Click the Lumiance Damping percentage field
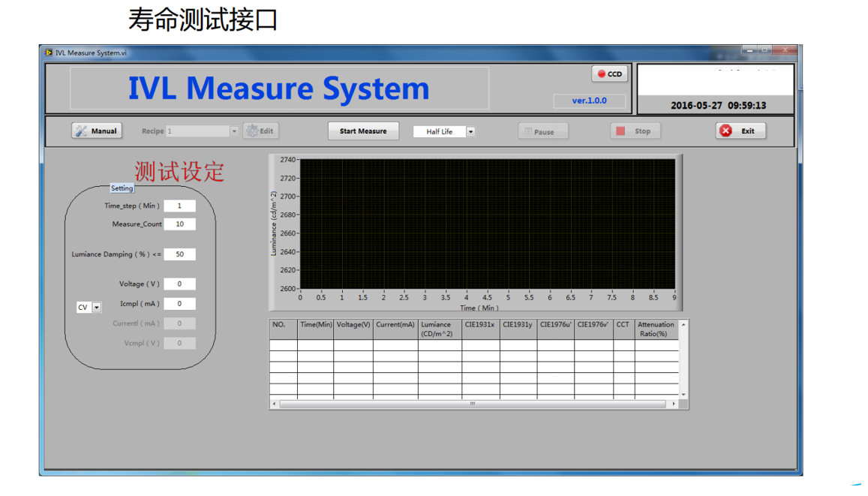The height and width of the screenshot is (496, 868). point(179,254)
